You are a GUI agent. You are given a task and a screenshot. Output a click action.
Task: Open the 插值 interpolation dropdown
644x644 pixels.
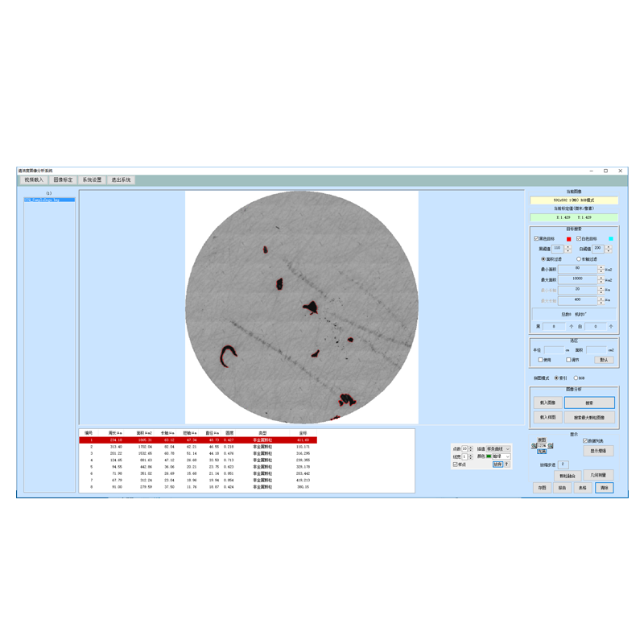coord(498,449)
